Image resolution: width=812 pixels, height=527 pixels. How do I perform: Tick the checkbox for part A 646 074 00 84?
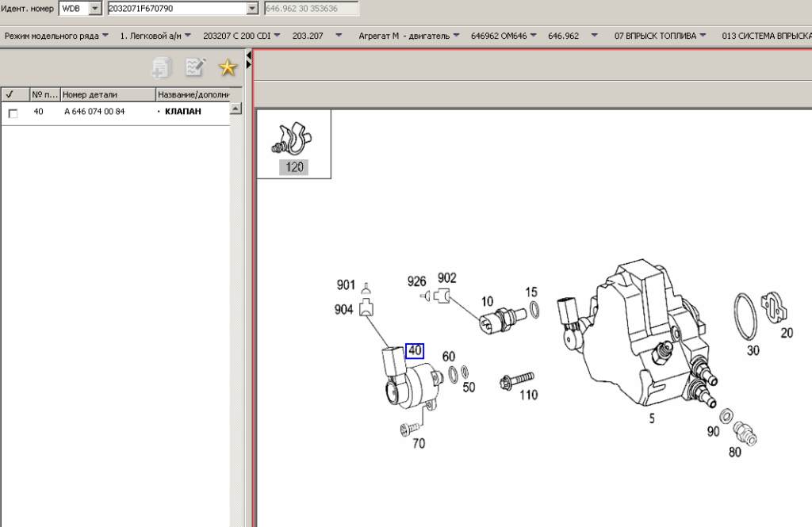pos(13,113)
